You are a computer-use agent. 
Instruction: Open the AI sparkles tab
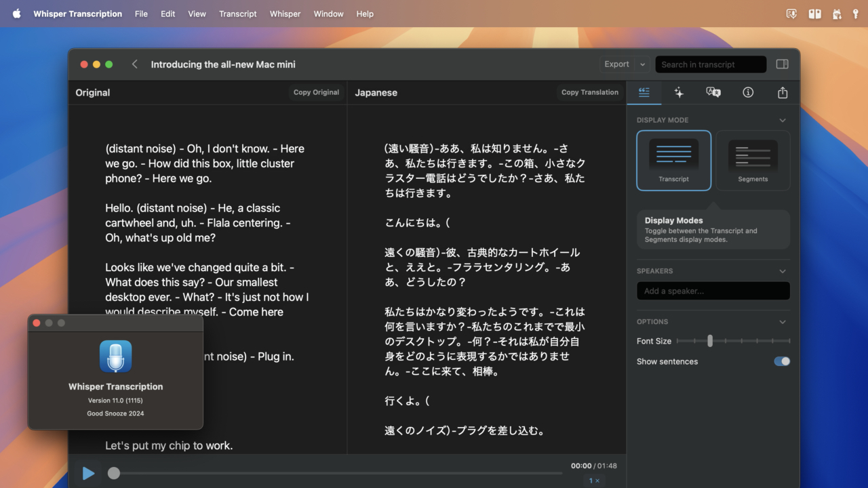tap(679, 92)
